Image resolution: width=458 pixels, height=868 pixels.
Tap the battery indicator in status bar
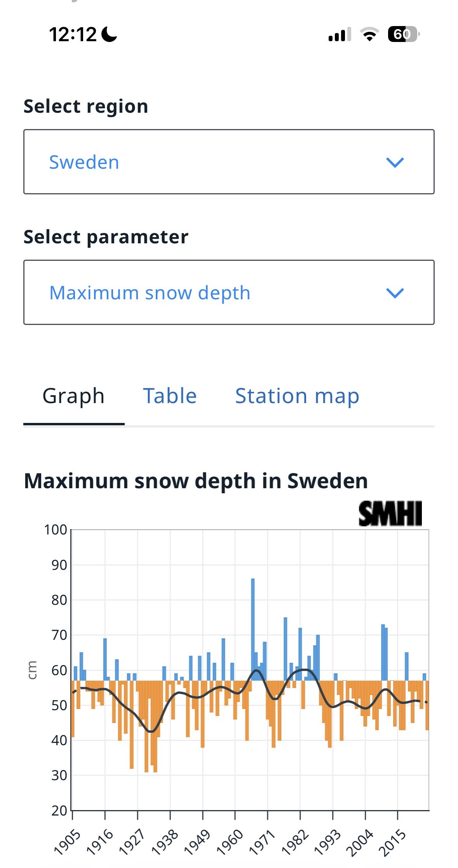pos(404,34)
